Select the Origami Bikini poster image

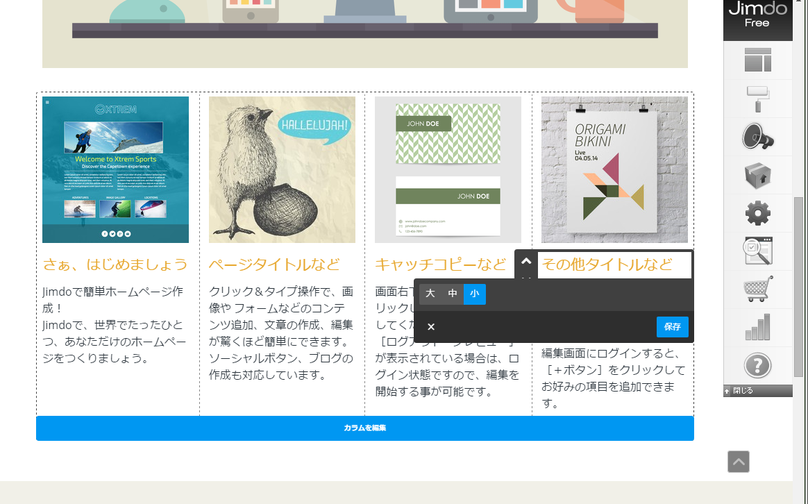point(614,170)
